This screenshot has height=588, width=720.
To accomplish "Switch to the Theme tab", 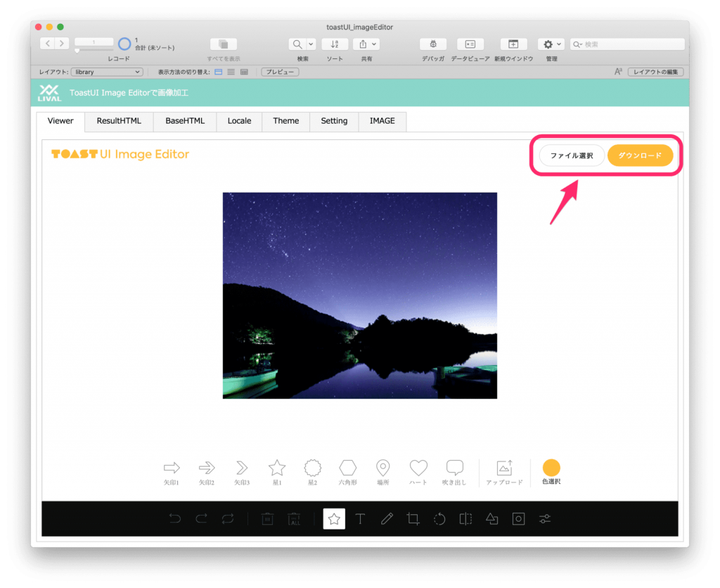I will click(285, 121).
